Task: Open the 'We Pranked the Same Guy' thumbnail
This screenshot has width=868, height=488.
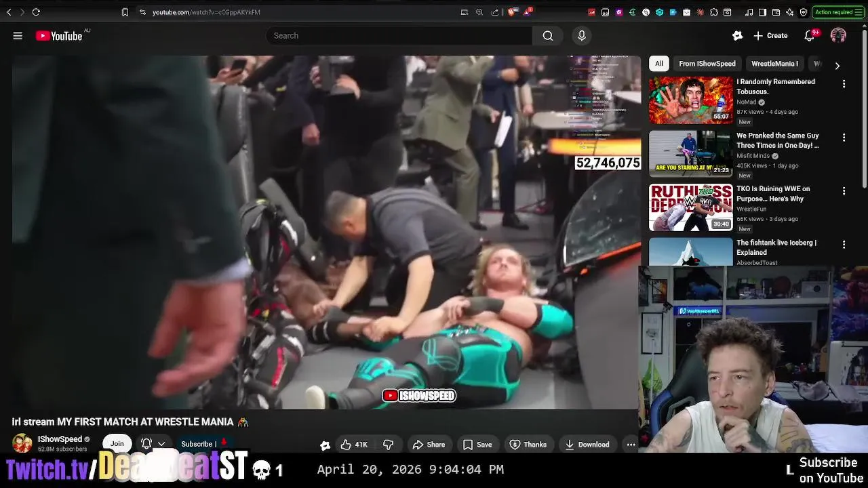Action: click(x=691, y=154)
